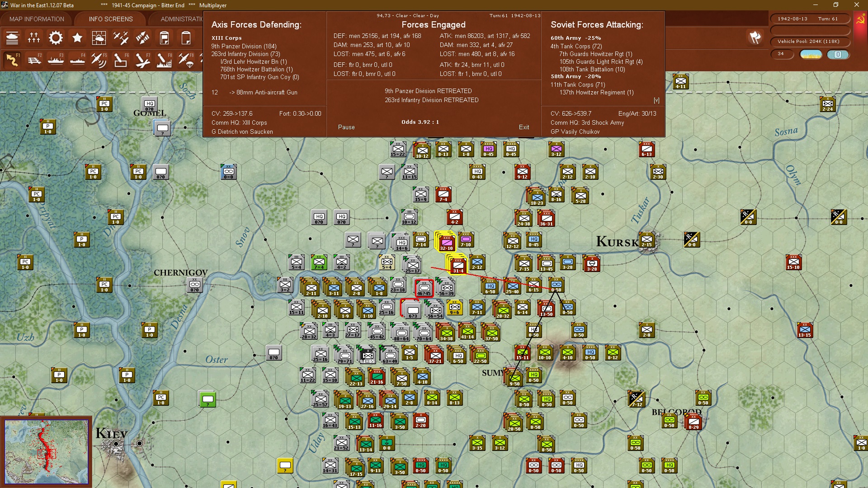The height and width of the screenshot is (488, 868).
Task: Click 7th Guards Howitzer Rgt (1) entry
Action: click(595, 54)
